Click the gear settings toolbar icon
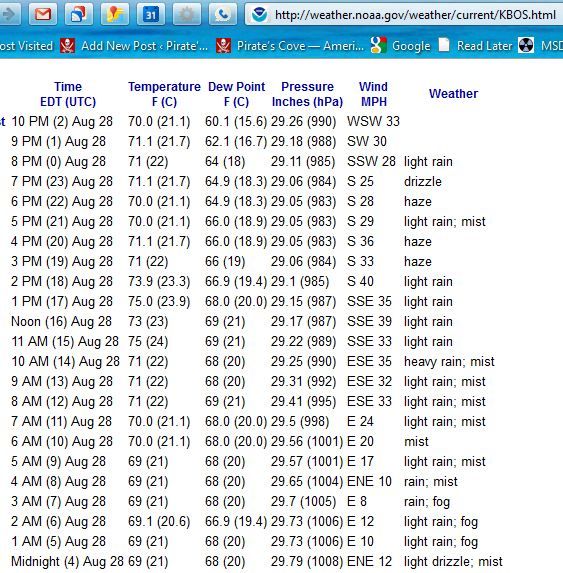563x573 pixels. click(187, 15)
